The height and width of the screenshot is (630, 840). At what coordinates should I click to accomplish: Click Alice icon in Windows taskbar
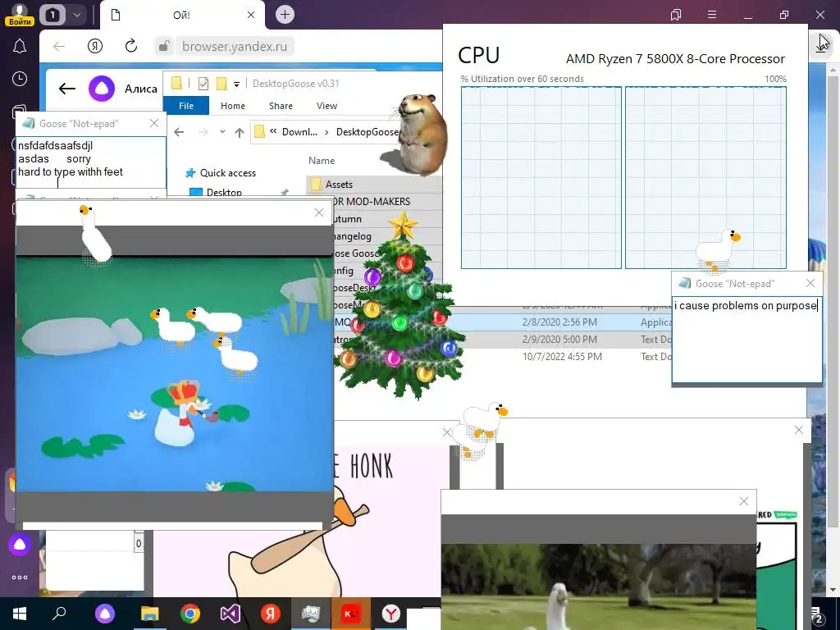click(105, 614)
